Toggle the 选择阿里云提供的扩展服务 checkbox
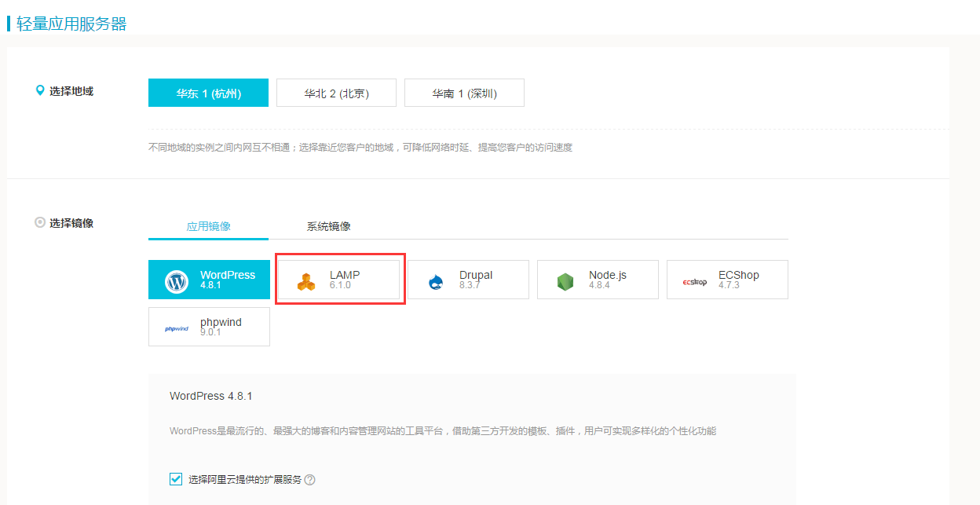Viewport: 980px width, 505px height. click(176, 479)
